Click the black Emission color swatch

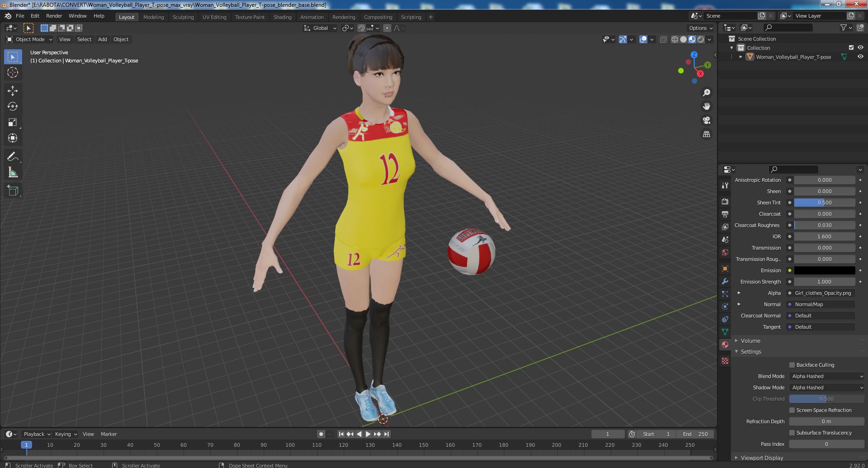pyautogui.click(x=825, y=270)
